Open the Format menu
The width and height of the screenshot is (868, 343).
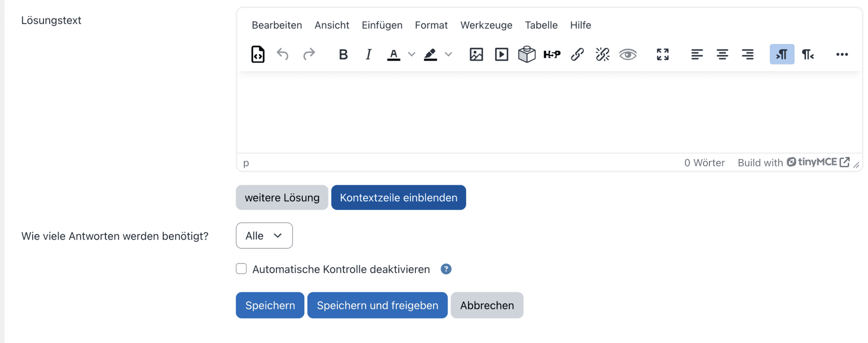tap(431, 25)
